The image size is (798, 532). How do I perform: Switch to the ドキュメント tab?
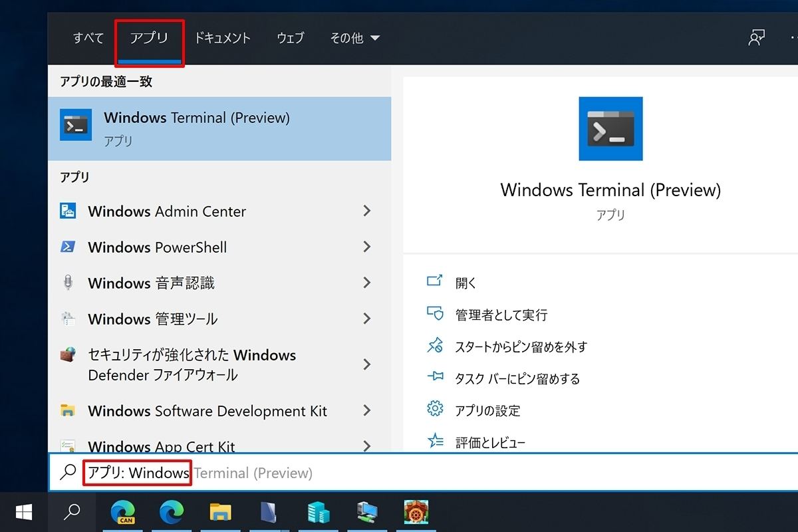[222, 38]
